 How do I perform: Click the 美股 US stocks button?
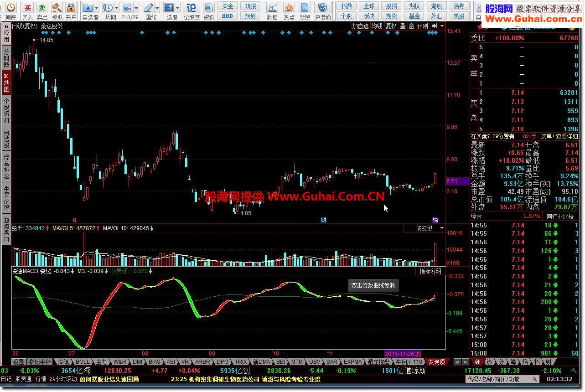click(x=459, y=15)
